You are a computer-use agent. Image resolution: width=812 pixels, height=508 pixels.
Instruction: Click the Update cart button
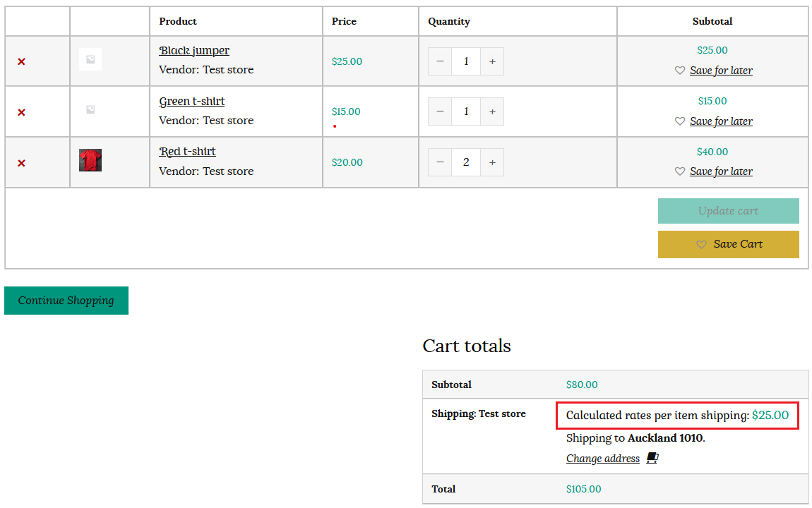(728, 211)
